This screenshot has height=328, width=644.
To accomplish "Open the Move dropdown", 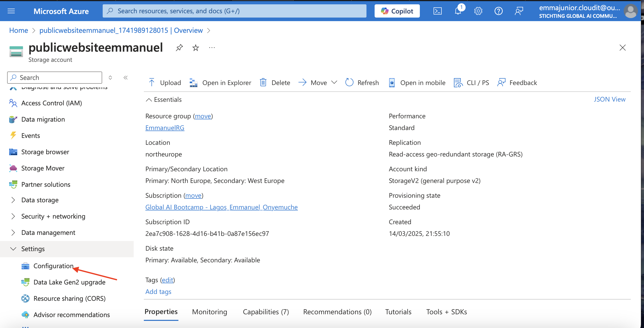I will (318, 83).
